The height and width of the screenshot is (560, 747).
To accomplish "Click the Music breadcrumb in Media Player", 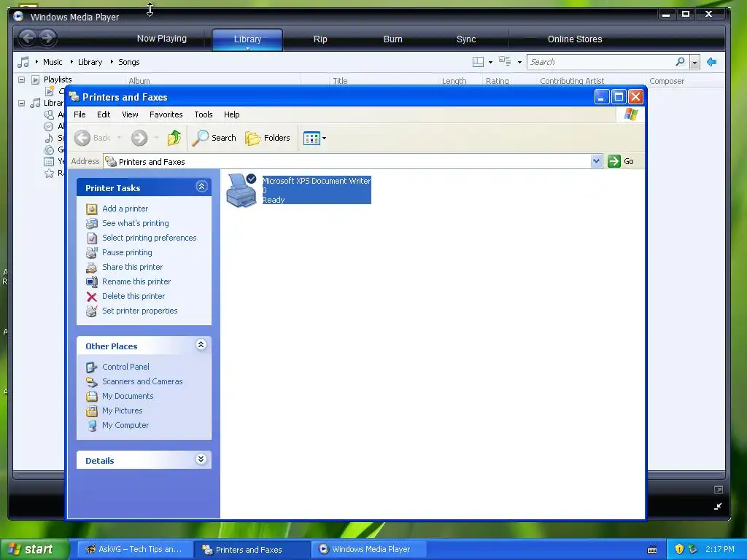I will (x=53, y=62).
